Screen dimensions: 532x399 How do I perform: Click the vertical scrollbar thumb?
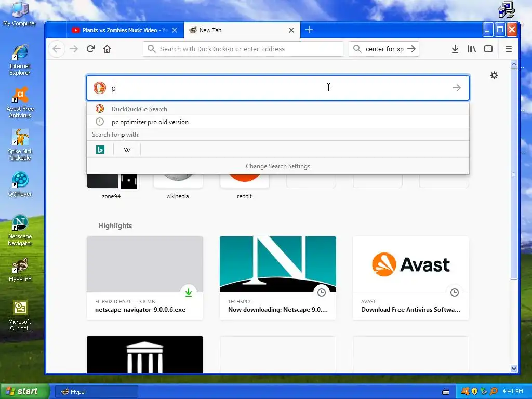(x=514, y=174)
